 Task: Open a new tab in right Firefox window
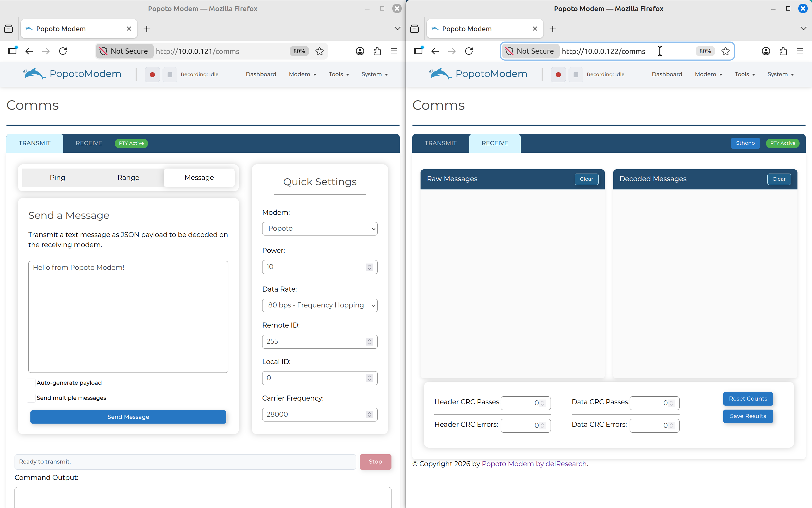coord(553,29)
